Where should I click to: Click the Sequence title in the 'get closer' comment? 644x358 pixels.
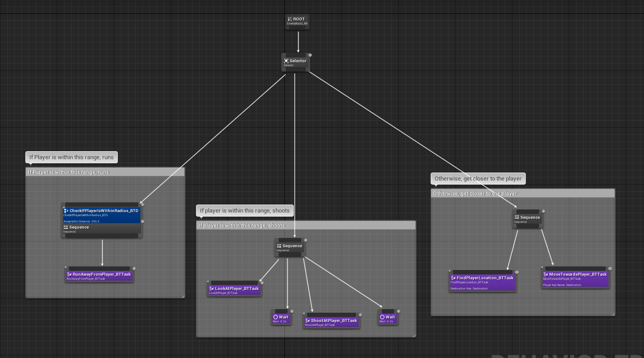pyautogui.click(x=530, y=217)
